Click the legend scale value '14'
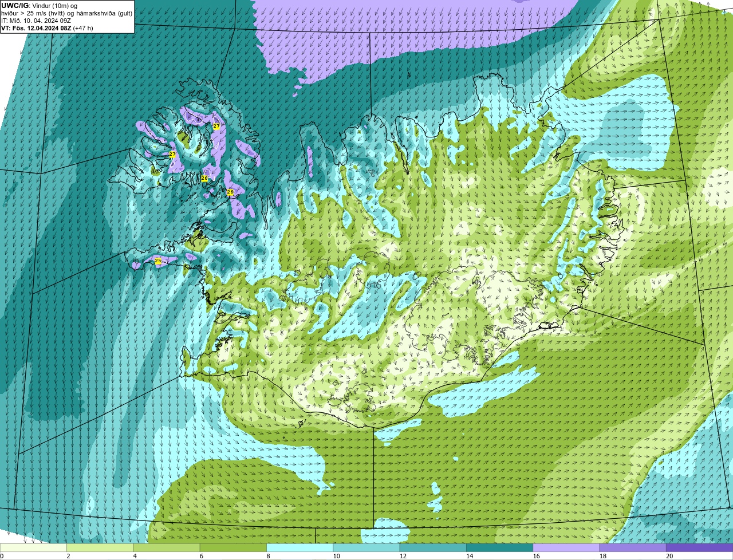The width and height of the screenshot is (733, 560). click(469, 556)
